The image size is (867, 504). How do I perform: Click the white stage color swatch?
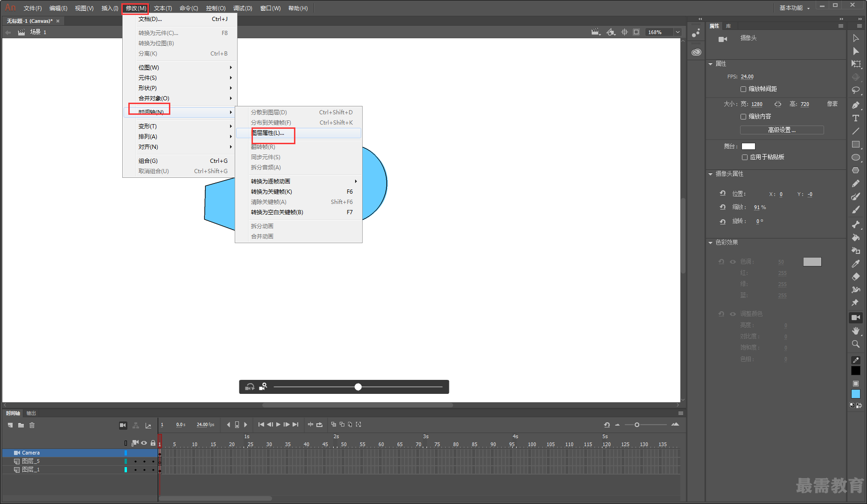coord(748,147)
